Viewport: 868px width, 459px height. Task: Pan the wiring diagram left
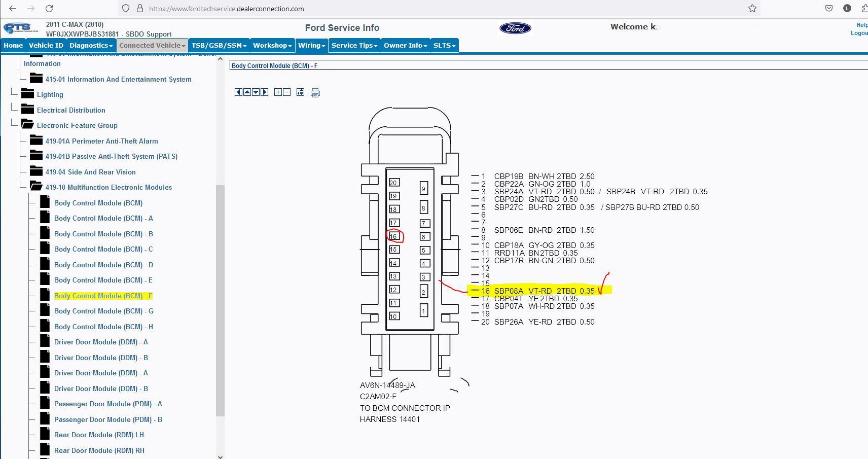(x=238, y=92)
